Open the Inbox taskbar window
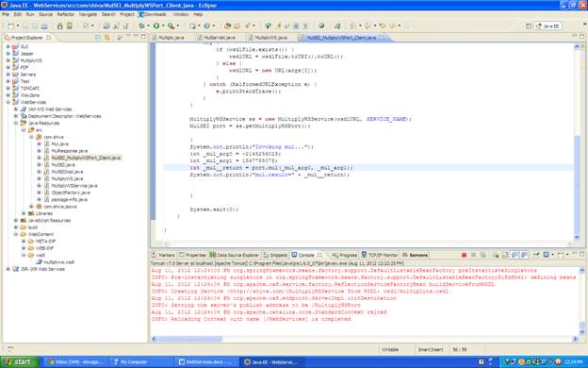This screenshot has height=368, width=588. [x=76, y=362]
